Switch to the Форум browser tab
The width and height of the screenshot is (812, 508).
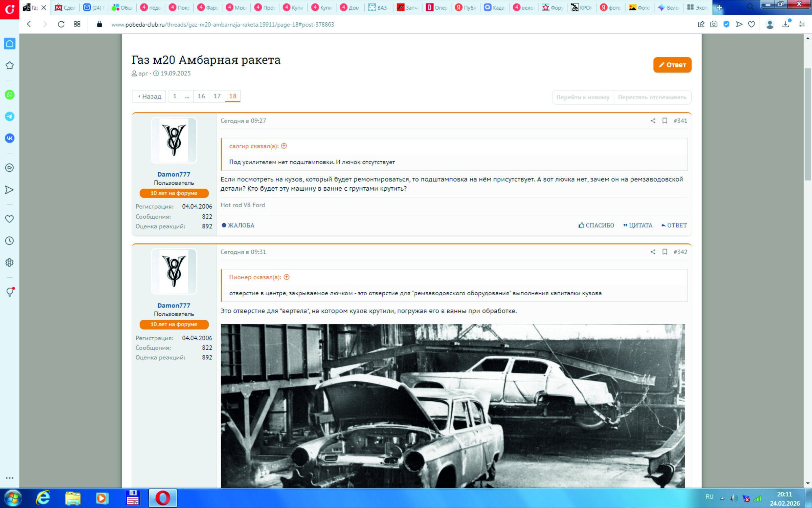pyautogui.click(x=552, y=7)
